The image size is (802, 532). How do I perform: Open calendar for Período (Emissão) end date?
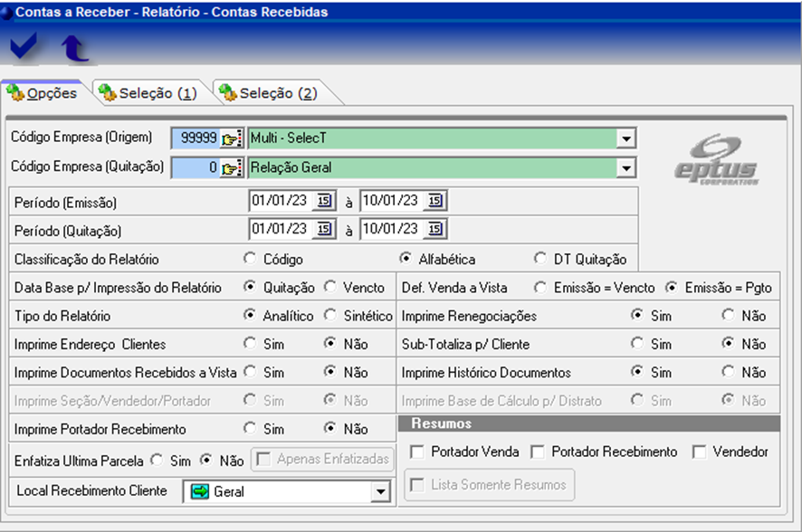point(435,201)
